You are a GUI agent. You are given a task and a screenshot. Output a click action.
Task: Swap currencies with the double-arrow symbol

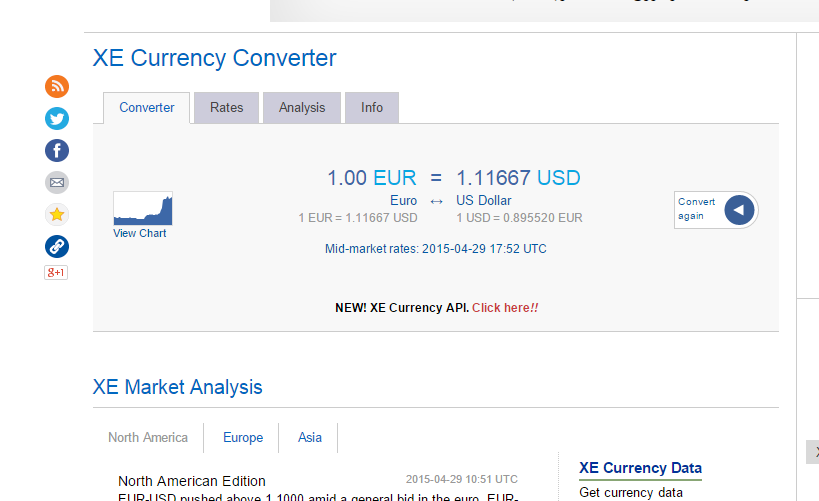tap(437, 202)
